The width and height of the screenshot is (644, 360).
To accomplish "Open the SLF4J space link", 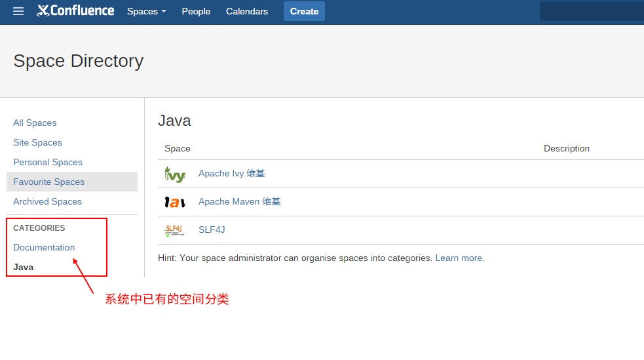I will click(212, 230).
